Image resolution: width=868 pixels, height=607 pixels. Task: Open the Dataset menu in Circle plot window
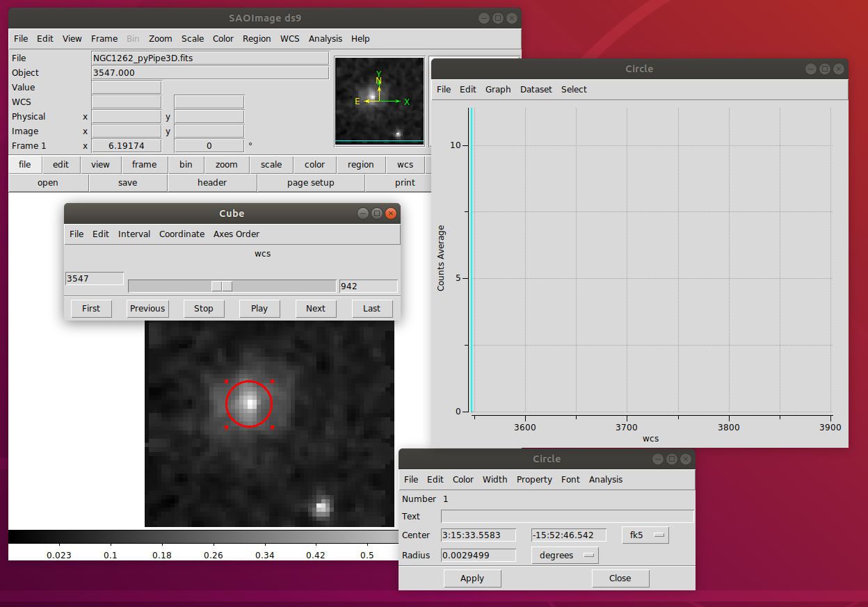tap(536, 90)
